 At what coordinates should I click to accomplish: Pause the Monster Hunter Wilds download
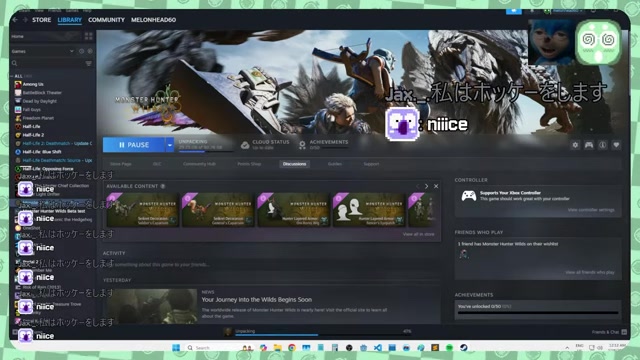coord(134,145)
